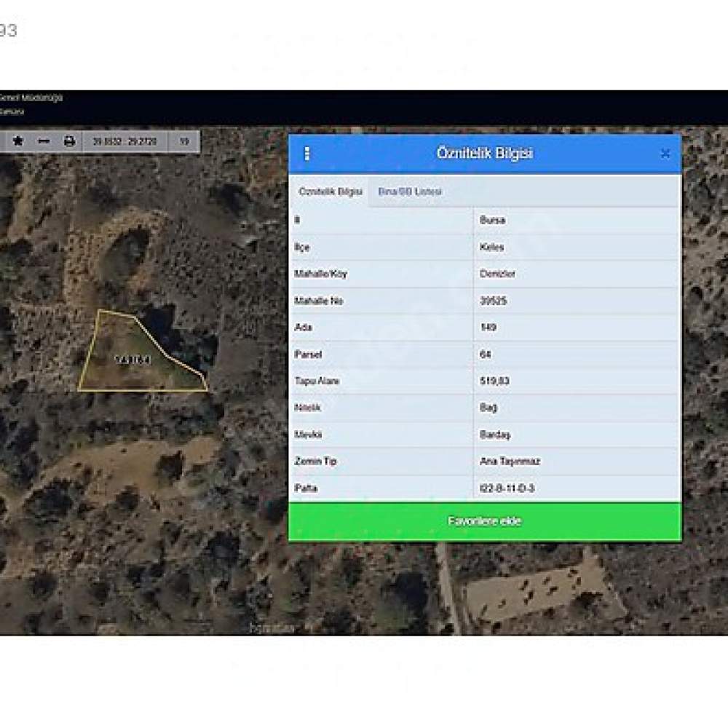Click the coordinates box in map toolbar
This screenshot has height=728, width=728.
[124, 141]
